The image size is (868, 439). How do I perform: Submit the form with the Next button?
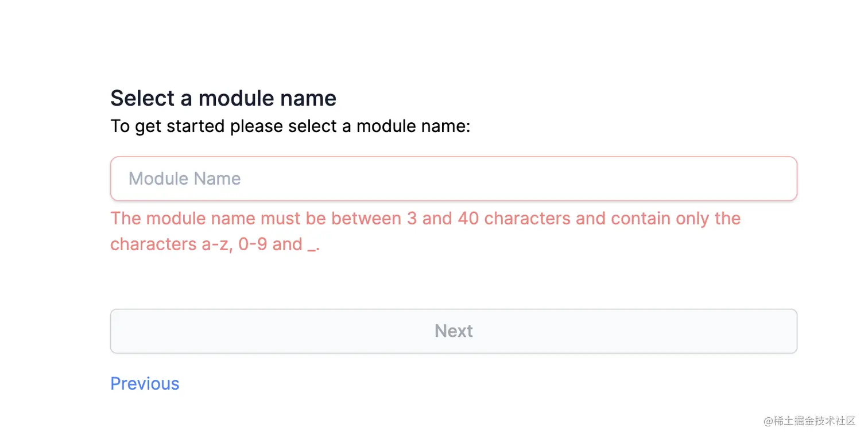454,331
